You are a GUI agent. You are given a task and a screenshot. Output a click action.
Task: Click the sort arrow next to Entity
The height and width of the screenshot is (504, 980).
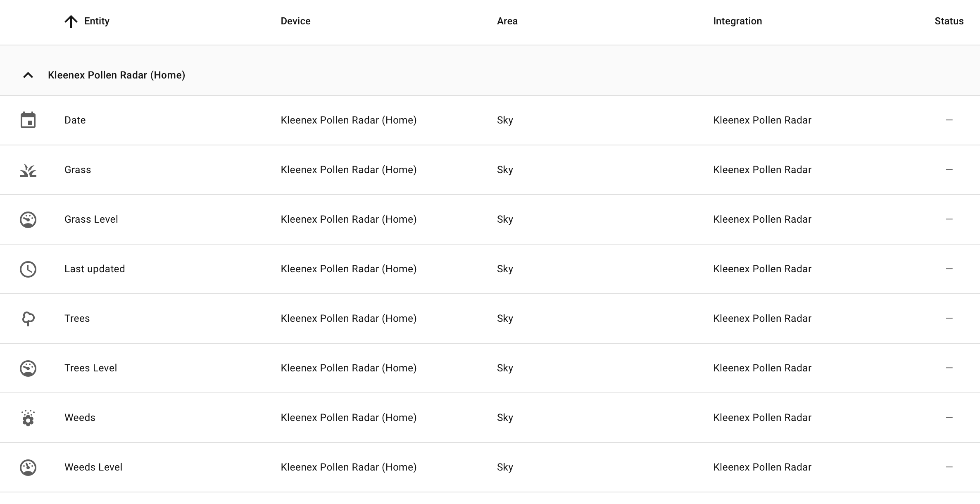coord(71,21)
